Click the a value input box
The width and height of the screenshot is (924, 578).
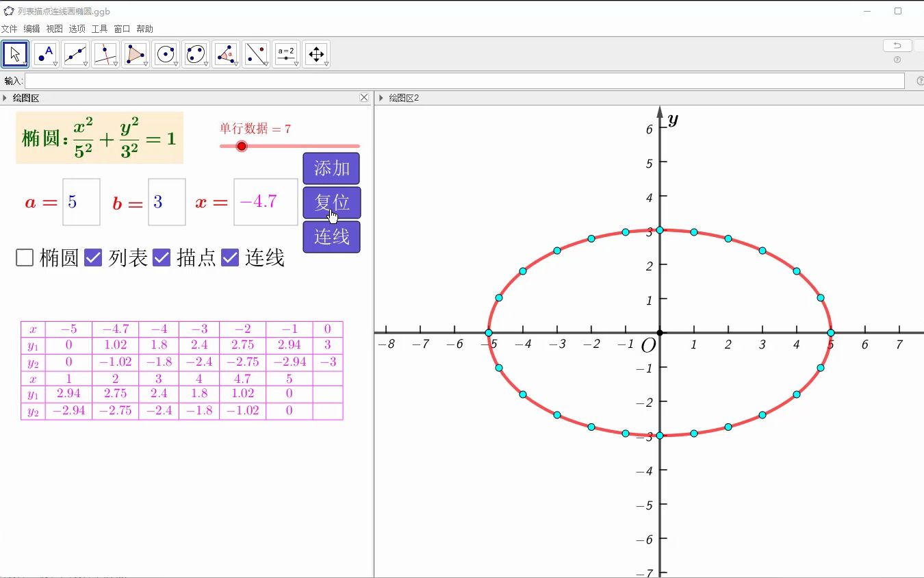tap(81, 202)
